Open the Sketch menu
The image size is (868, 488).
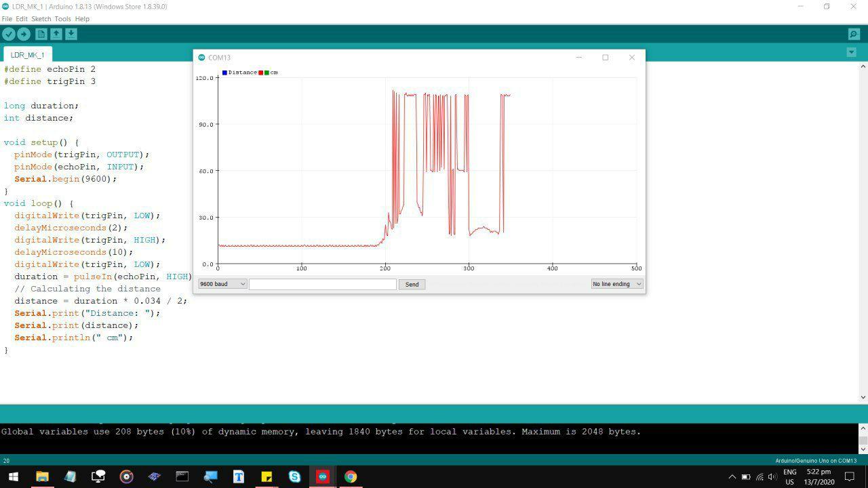[x=41, y=19]
